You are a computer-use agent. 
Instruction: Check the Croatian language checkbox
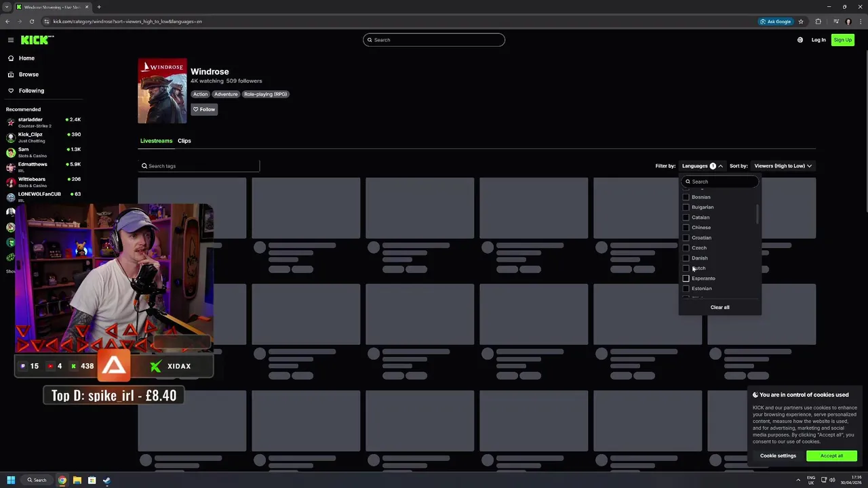click(x=686, y=238)
